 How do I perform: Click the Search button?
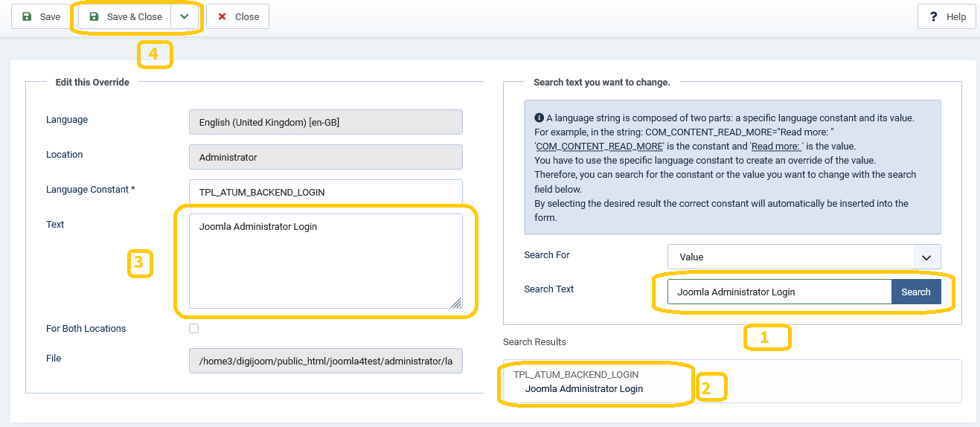coord(915,292)
